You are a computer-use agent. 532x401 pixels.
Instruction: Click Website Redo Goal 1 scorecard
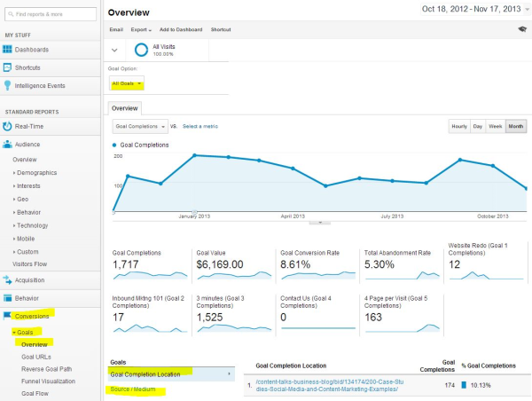[486, 262]
